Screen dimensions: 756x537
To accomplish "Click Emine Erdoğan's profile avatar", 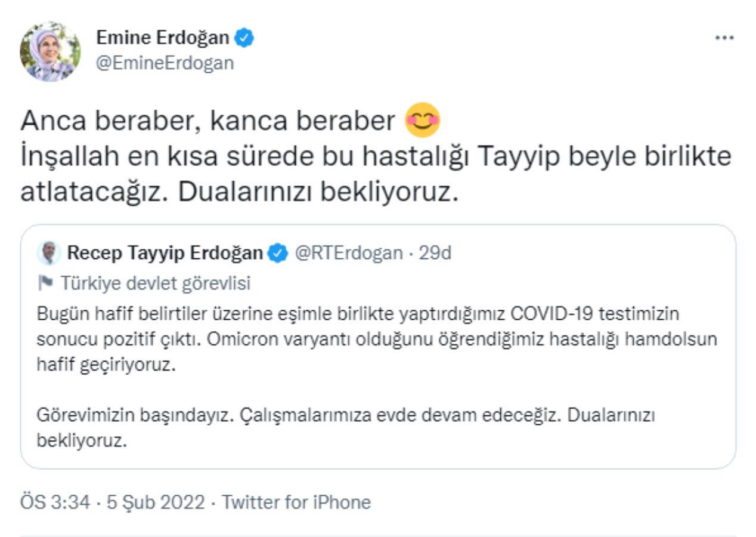I will [50, 52].
